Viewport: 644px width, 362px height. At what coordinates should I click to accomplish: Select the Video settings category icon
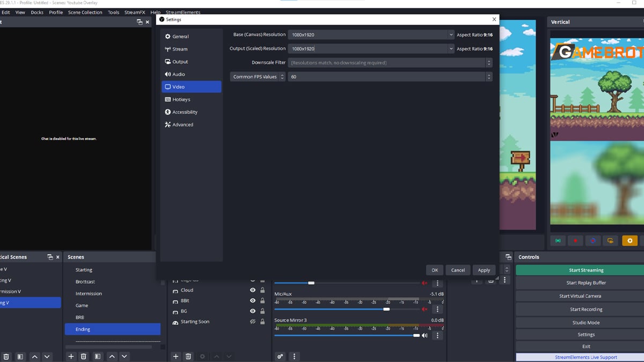click(x=169, y=86)
